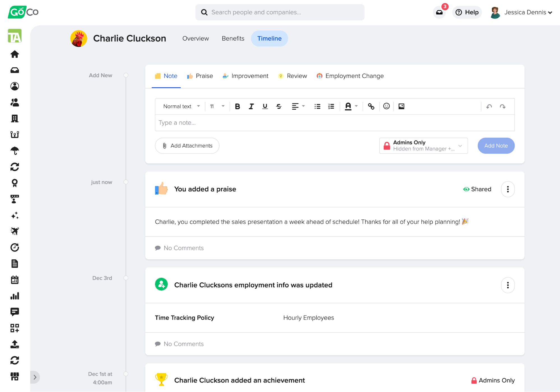Undo the last edit in note editor
The image size is (560, 392).
click(x=489, y=106)
